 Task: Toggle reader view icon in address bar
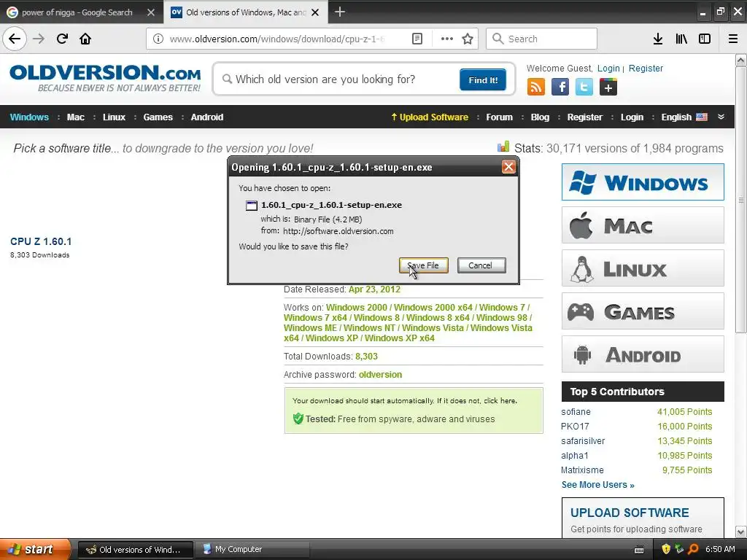(x=417, y=39)
